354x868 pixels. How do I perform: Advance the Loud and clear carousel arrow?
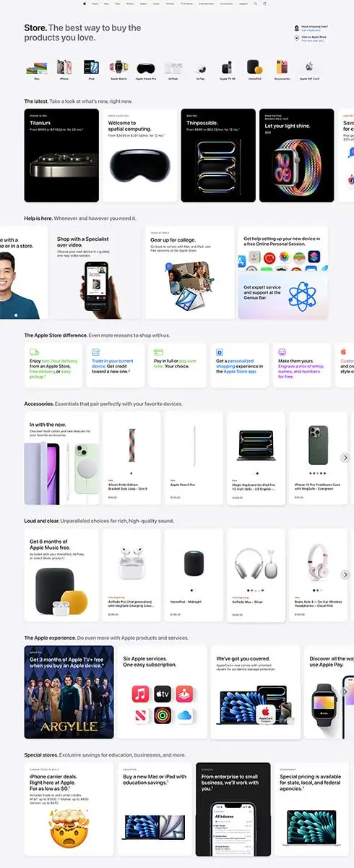(x=345, y=574)
